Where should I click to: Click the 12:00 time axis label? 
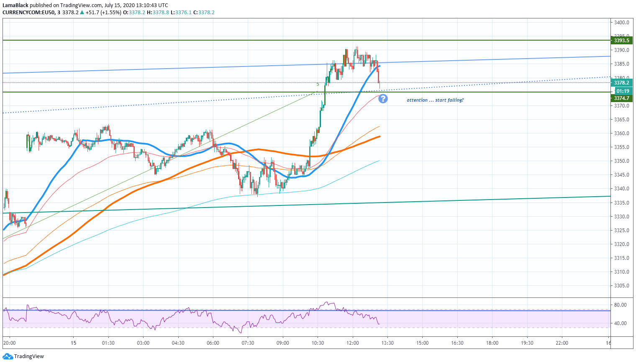(353, 343)
